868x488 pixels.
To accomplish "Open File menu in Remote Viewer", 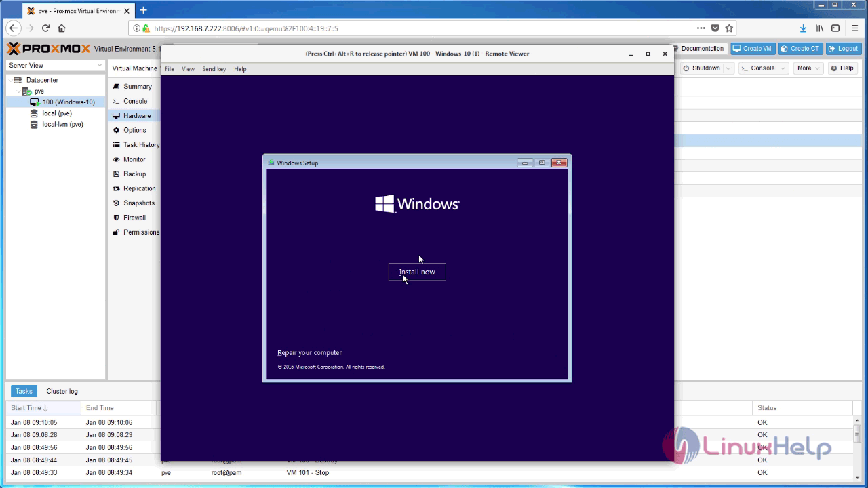I will [170, 69].
